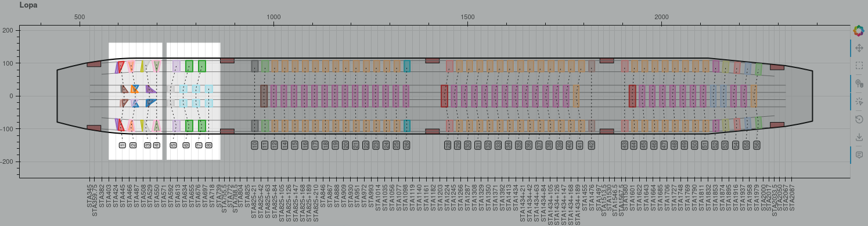Click row label box 8

coord(208,145)
